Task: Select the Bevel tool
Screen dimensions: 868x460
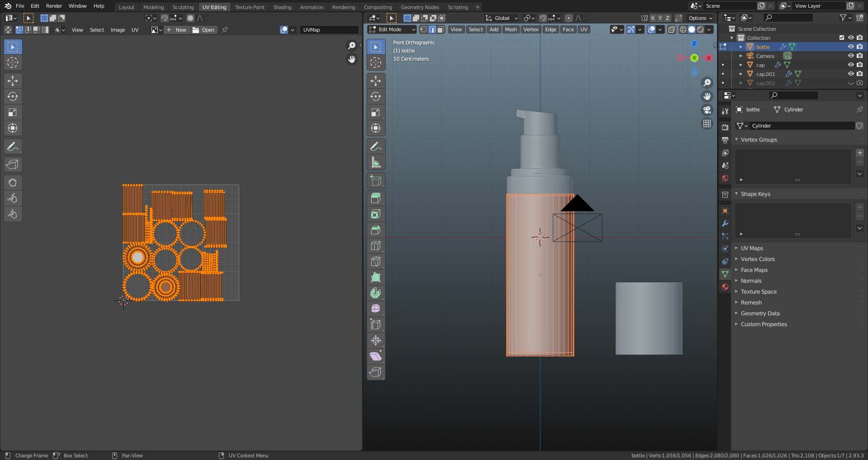Action: (376, 230)
